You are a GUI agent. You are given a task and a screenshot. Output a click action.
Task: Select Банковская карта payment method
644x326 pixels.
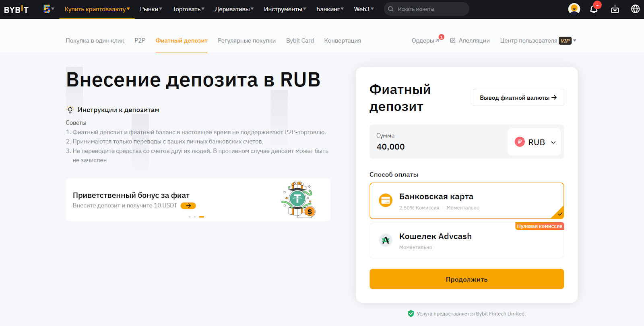pyautogui.click(x=467, y=201)
